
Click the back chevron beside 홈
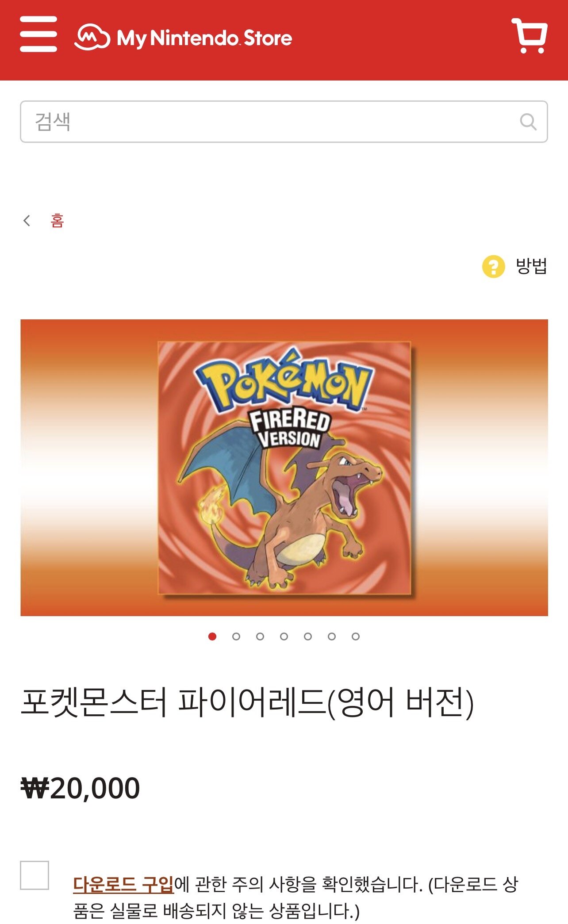(27, 220)
